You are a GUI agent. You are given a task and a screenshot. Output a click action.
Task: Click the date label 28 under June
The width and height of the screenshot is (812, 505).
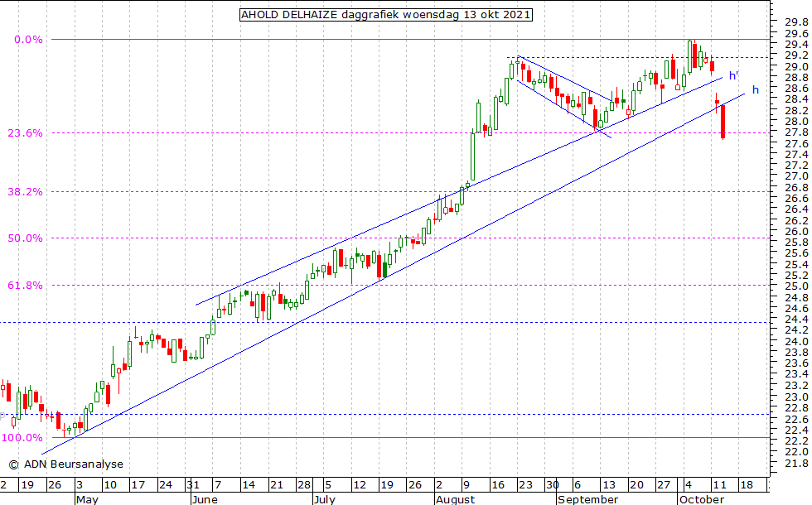click(x=304, y=485)
